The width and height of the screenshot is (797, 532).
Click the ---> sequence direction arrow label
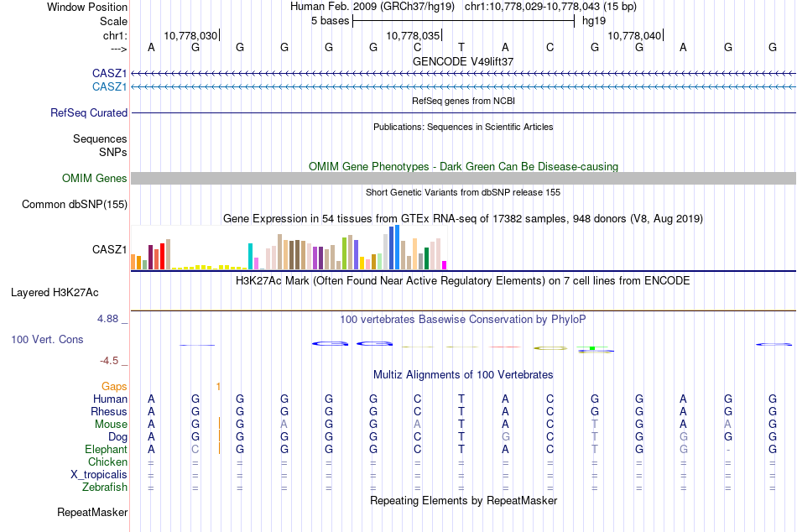[119, 49]
